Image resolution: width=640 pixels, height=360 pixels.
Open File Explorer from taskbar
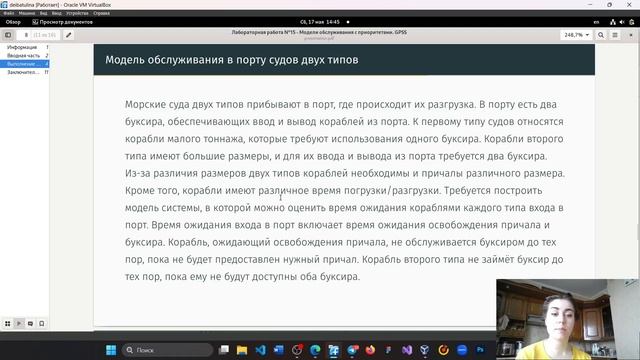click(242, 350)
